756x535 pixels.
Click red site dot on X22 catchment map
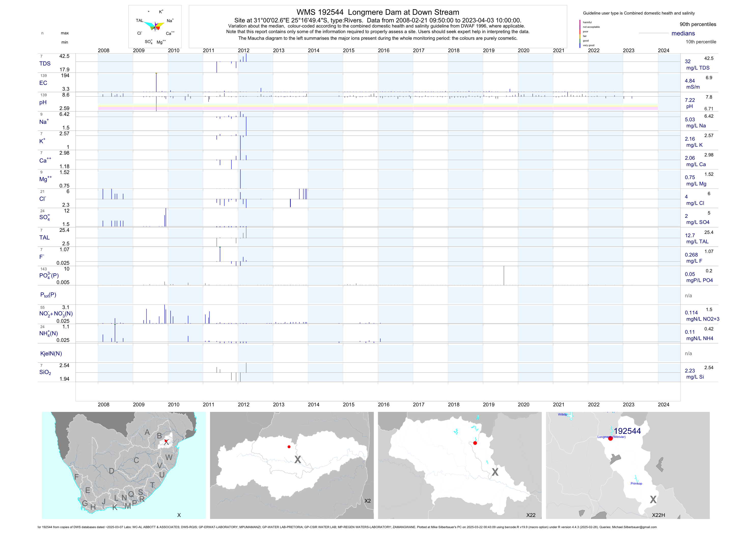coord(475,443)
